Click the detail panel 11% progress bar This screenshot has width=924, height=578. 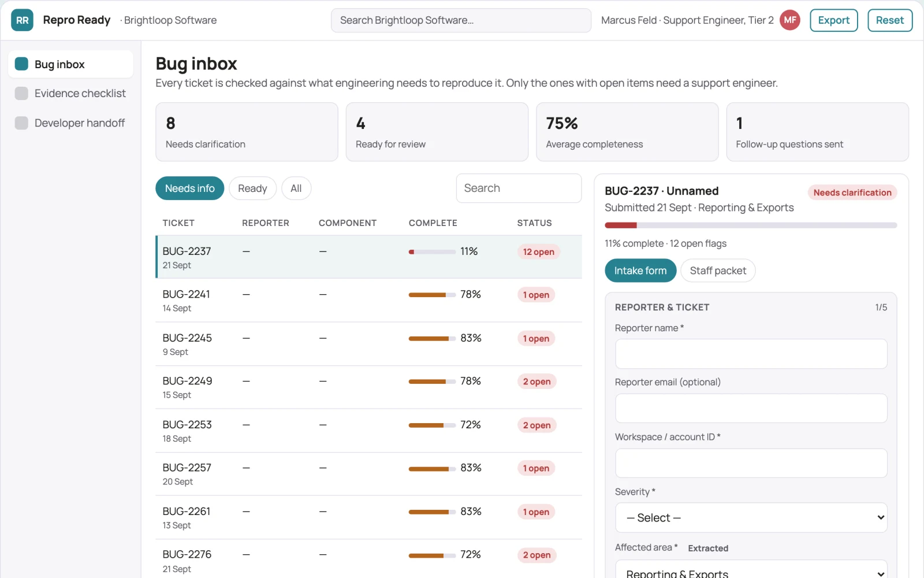(751, 225)
